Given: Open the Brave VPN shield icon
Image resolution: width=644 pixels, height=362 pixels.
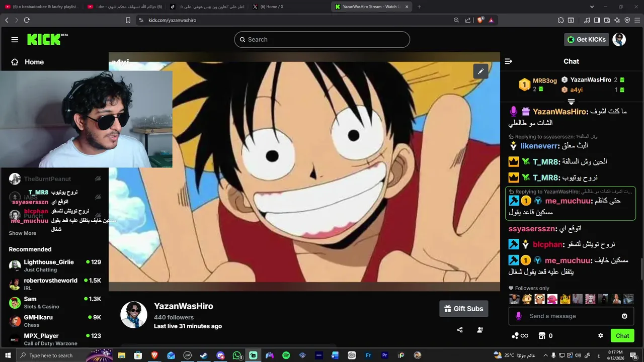Looking at the screenshot, I should 627,20.
